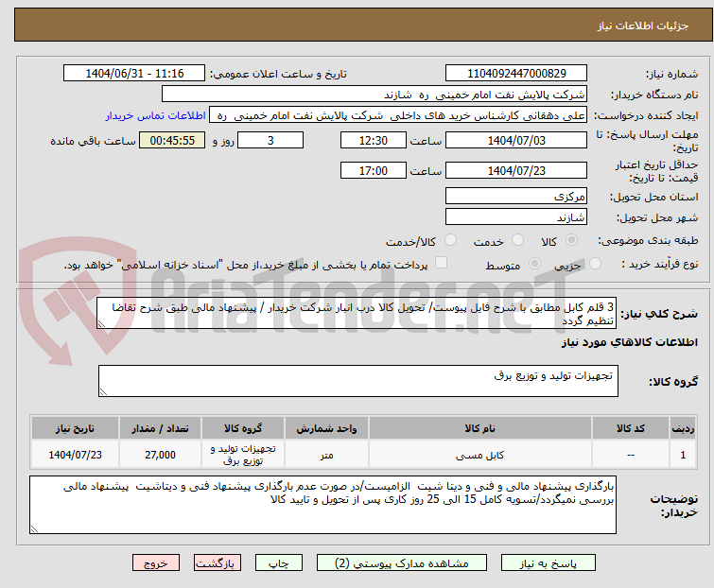Click resize handle of گروه کالا textarea
This screenshot has height=588, width=714.
[103, 392]
